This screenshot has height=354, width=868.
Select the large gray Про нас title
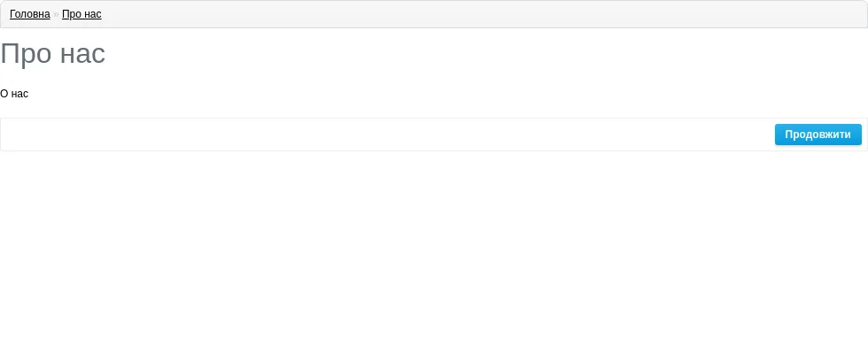click(x=52, y=54)
